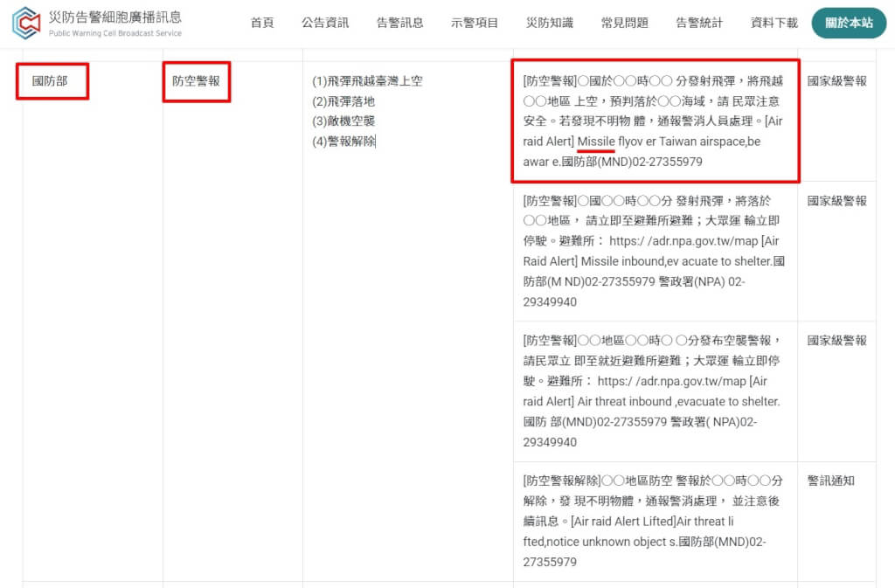The height and width of the screenshot is (588, 895).
Task: Click the (1)飛彈飛越臺灣上空 list entry
Action: (367, 81)
